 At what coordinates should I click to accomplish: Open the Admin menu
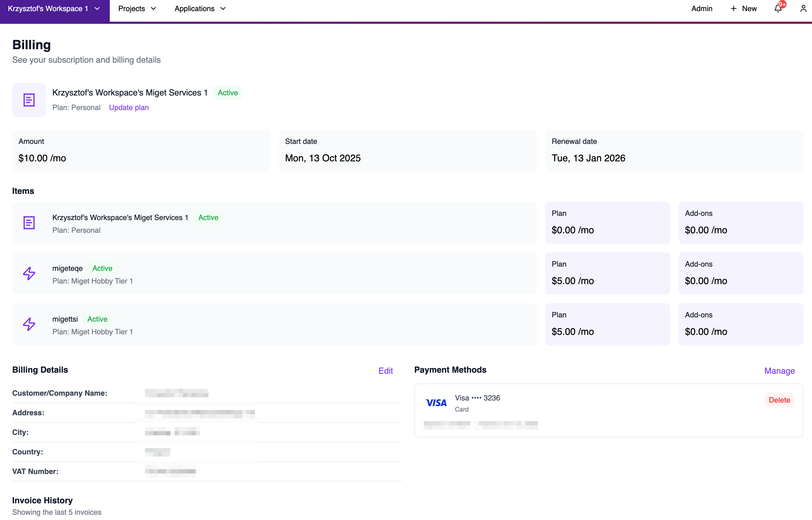[x=702, y=8]
